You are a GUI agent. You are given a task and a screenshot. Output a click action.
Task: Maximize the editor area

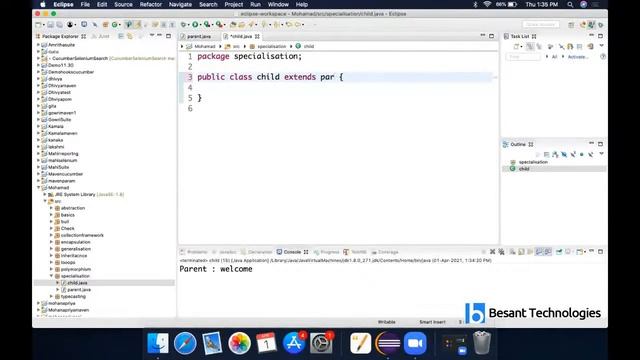(x=491, y=36)
